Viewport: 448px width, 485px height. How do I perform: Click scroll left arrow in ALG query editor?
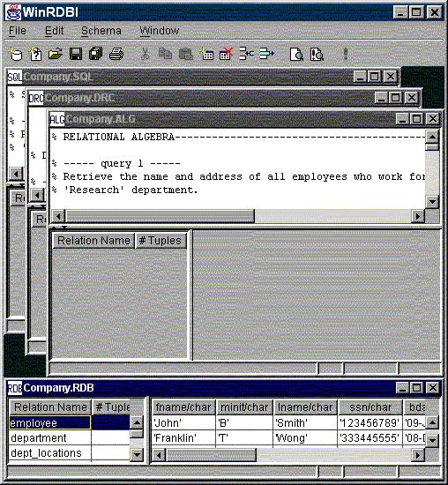(x=58, y=216)
